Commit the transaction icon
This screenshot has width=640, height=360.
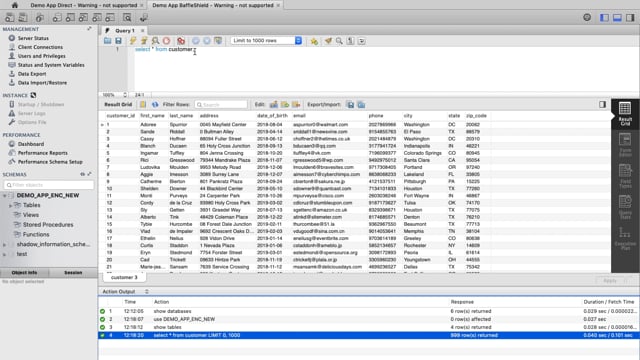[x=196, y=41]
